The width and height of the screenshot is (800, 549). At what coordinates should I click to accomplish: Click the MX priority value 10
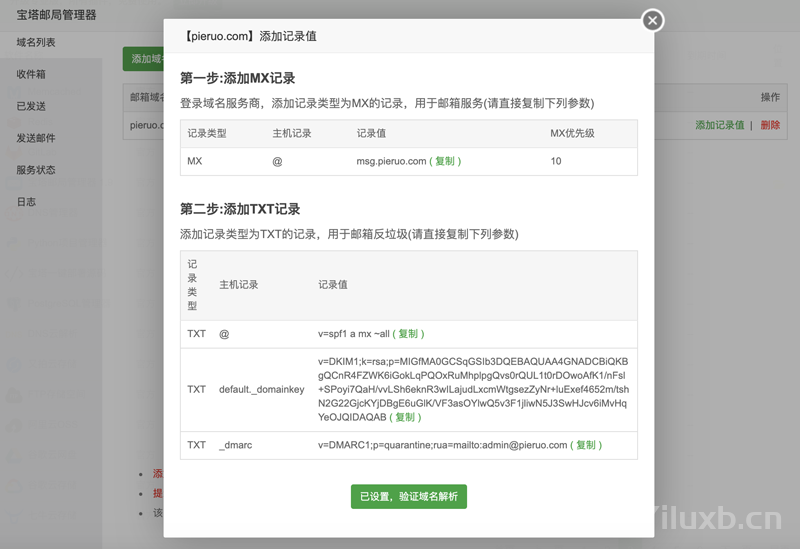tap(556, 161)
